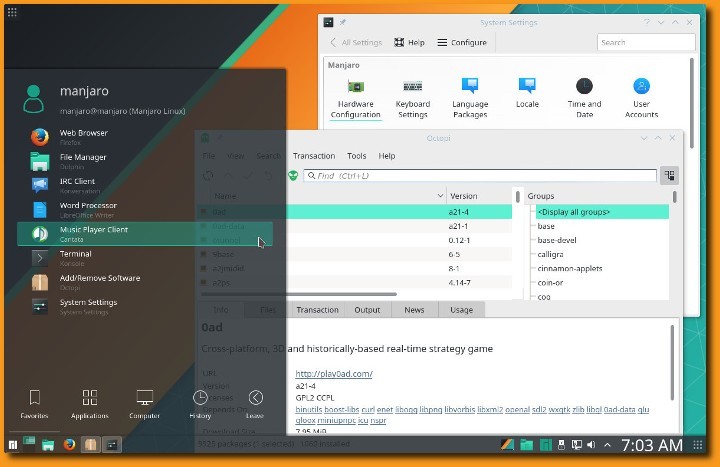Select cinnamon-applets group

570,268
